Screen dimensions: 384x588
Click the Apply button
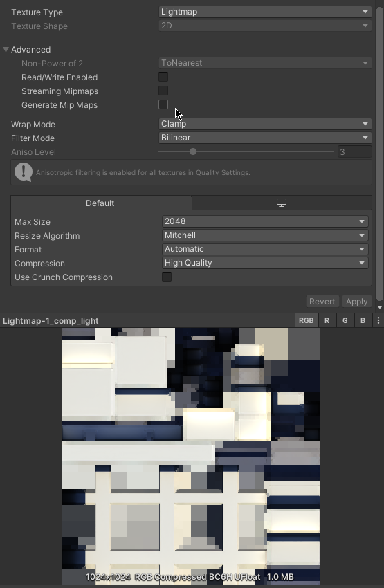pyautogui.click(x=356, y=302)
